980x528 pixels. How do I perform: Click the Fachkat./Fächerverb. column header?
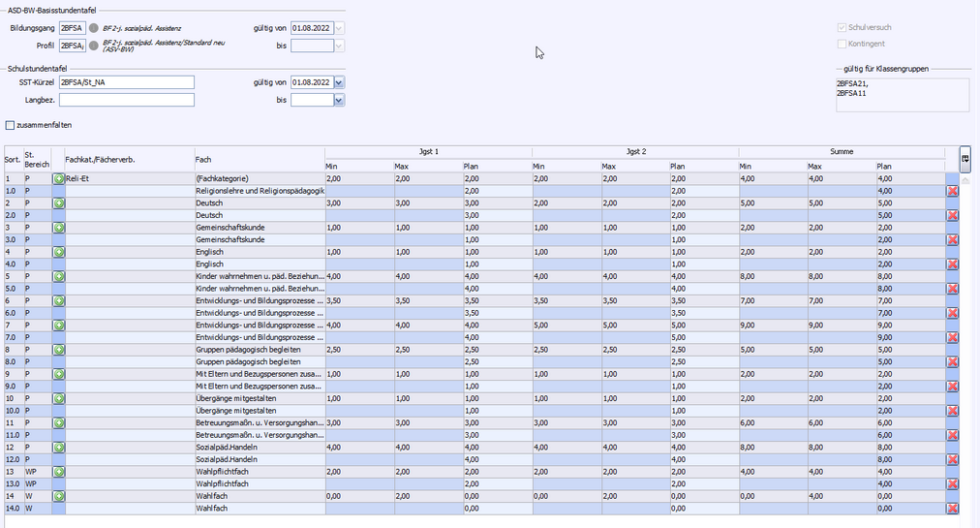point(128,159)
